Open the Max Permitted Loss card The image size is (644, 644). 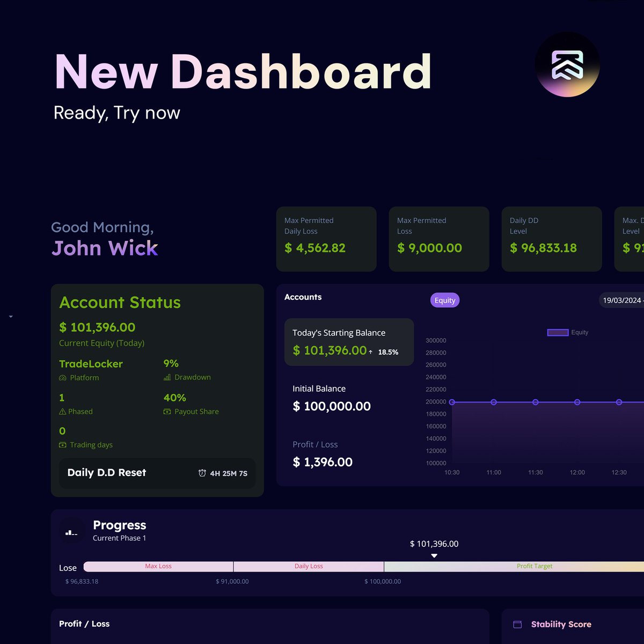click(x=439, y=239)
